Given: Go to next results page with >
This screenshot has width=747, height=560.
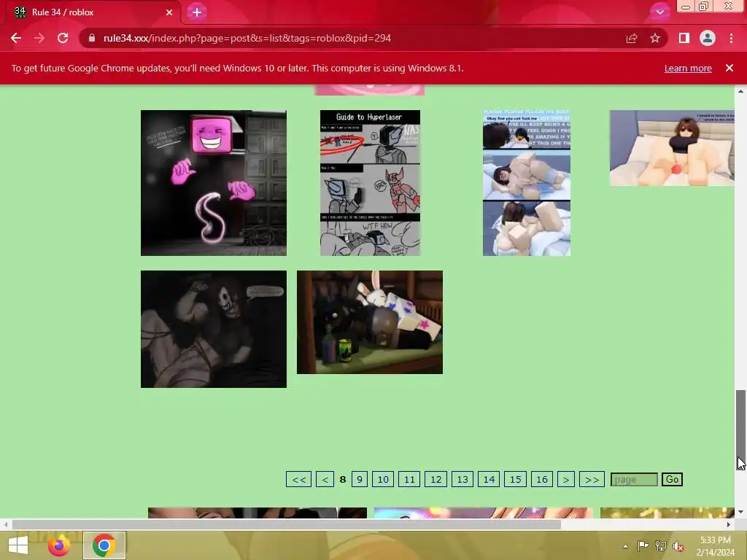Looking at the screenshot, I should pyautogui.click(x=566, y=480).
